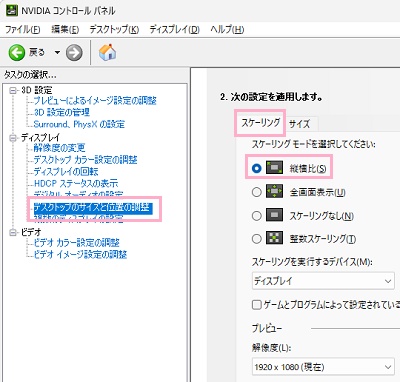Image resolution: width=400 pixels, height=382 pixels.
Task: Switch to the サイズ tab
Action: [x=299, y=124]
